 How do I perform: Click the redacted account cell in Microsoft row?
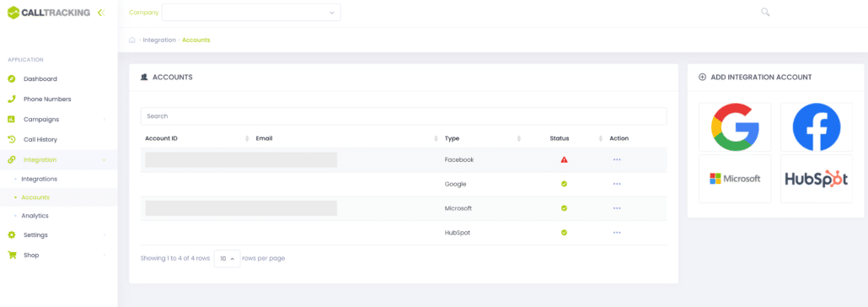(241, 208)
